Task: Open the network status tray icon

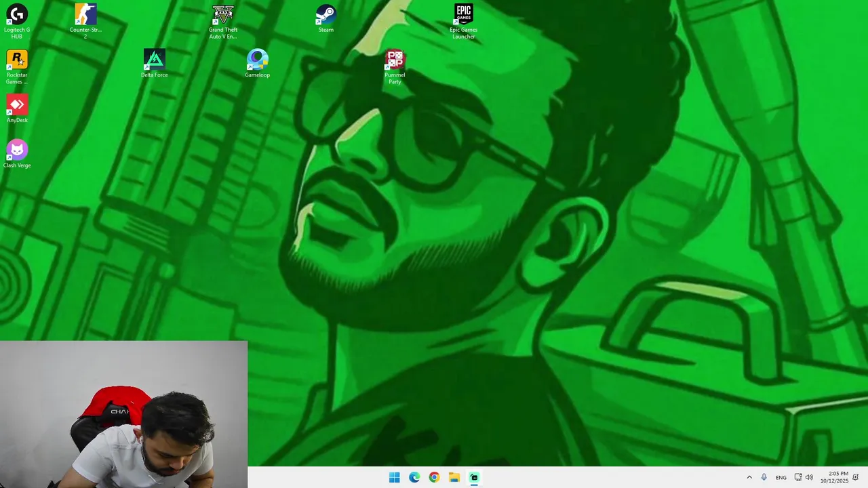Action: coord(798,478)
